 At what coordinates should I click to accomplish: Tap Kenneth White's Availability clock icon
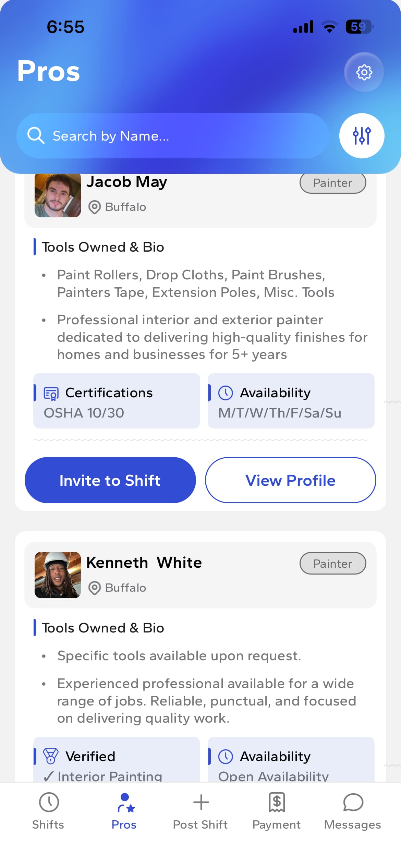pyautogui.click(x=226, y=756)
